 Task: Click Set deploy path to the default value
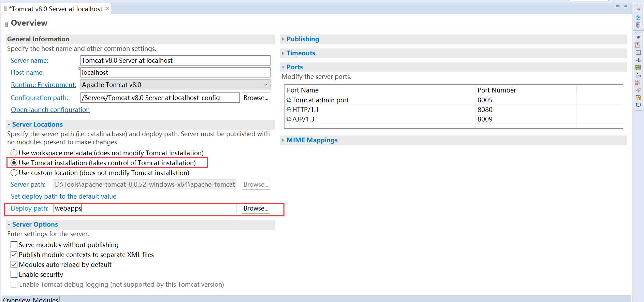(64, 196)
